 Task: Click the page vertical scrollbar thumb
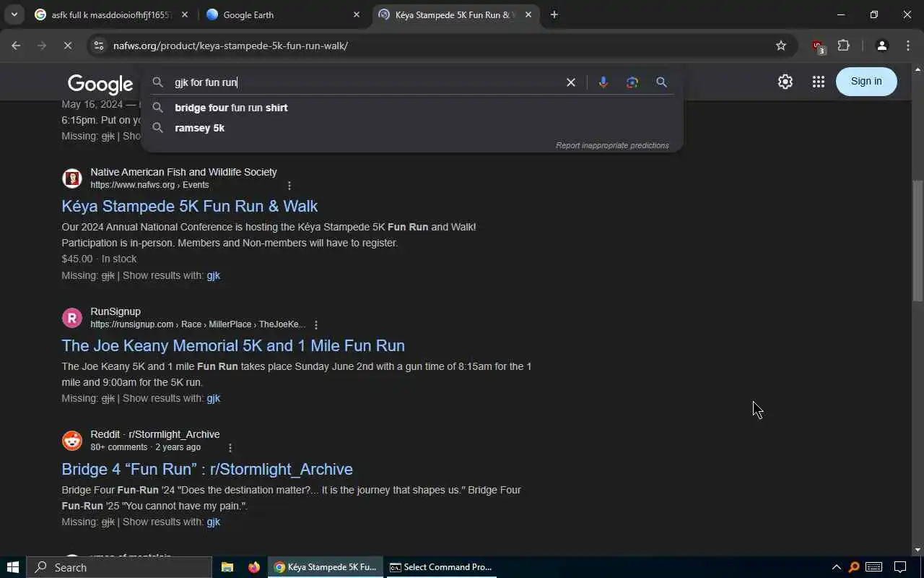(x=918, y=240)
